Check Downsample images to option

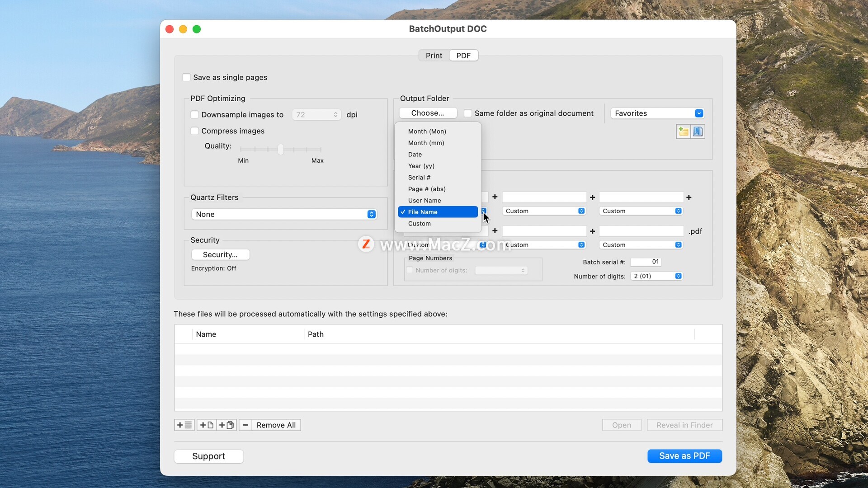(x=194, y=115)
